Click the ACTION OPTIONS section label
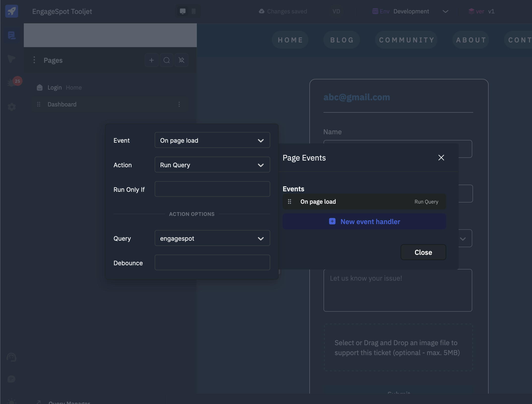 (192, 214)
